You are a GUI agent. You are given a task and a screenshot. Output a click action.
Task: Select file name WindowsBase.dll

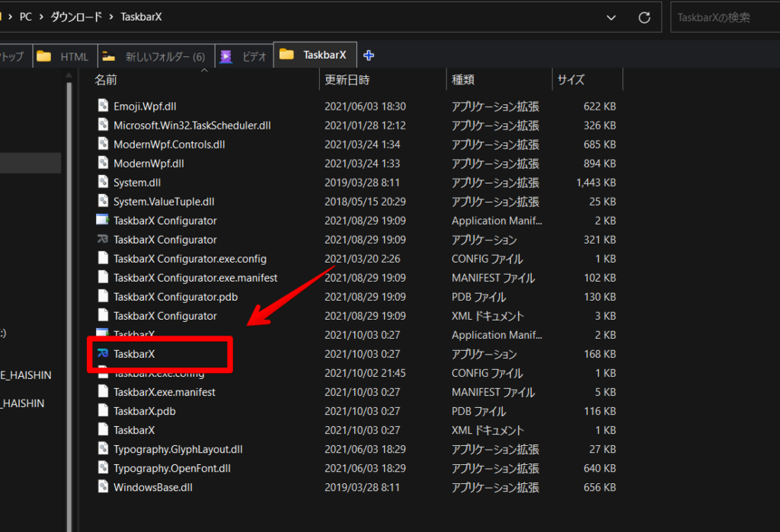(152, 487)
